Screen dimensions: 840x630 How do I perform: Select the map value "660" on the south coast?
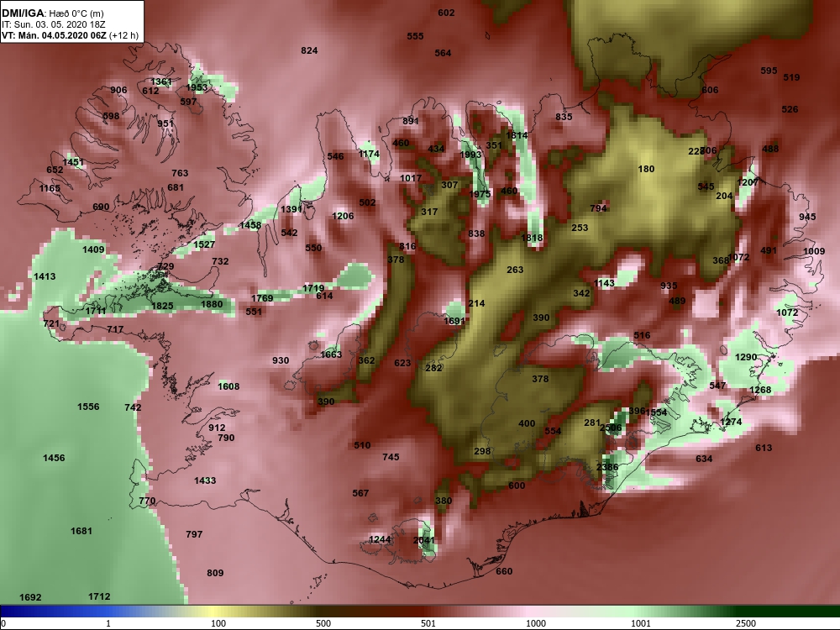(x=504, y=571)
